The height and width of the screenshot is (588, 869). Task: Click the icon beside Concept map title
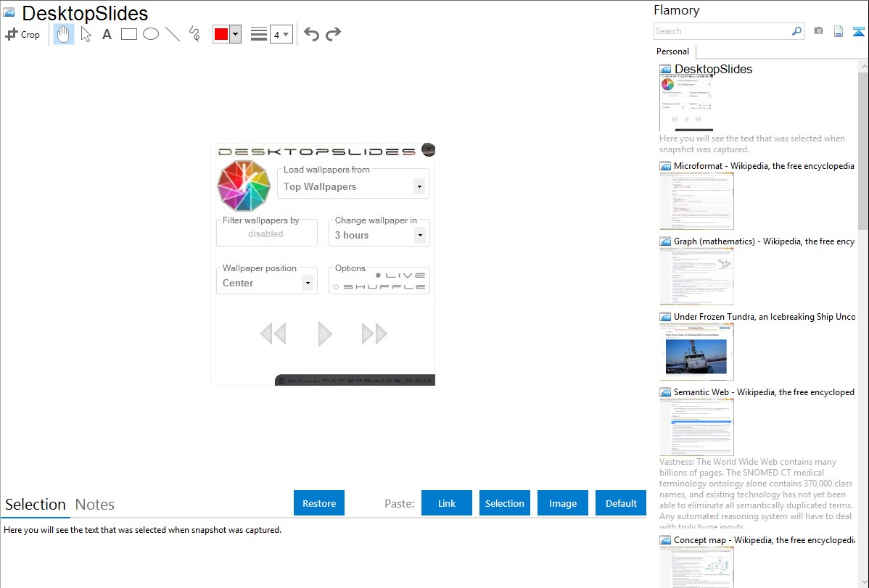665,540
